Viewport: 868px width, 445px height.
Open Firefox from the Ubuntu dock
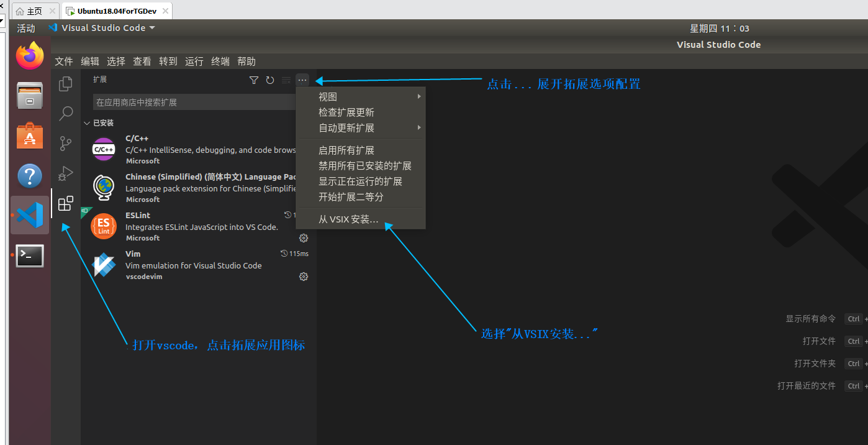[x=30, y=56]
